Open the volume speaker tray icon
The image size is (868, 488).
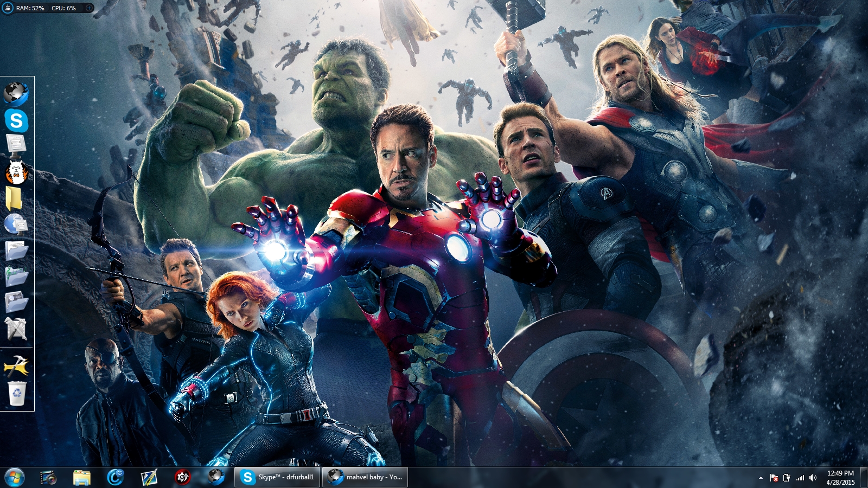[813, 478]
